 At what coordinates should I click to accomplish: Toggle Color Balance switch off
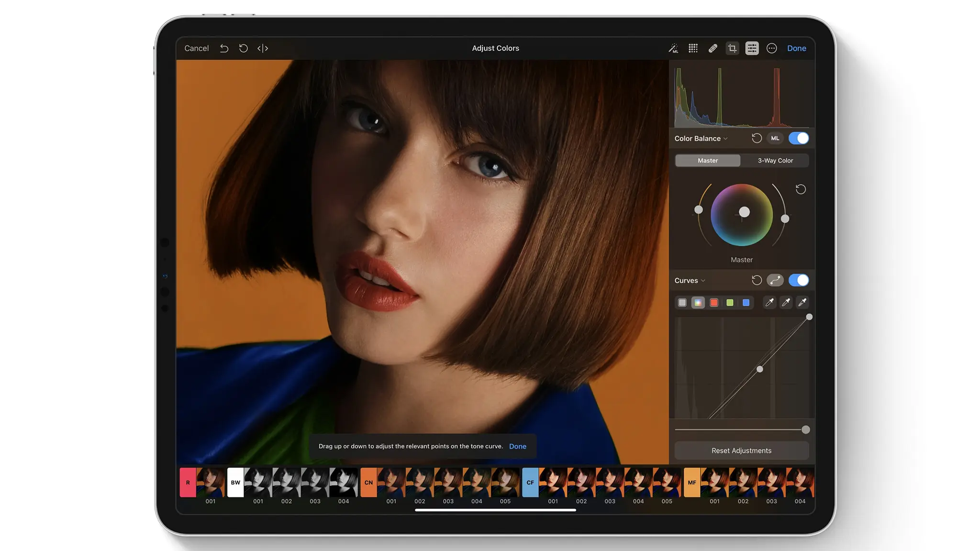click(x=799, y=138)
